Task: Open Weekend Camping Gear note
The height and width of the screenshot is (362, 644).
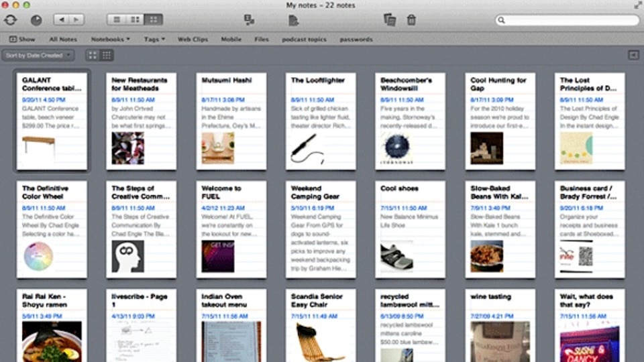Action: coord(321,229)
